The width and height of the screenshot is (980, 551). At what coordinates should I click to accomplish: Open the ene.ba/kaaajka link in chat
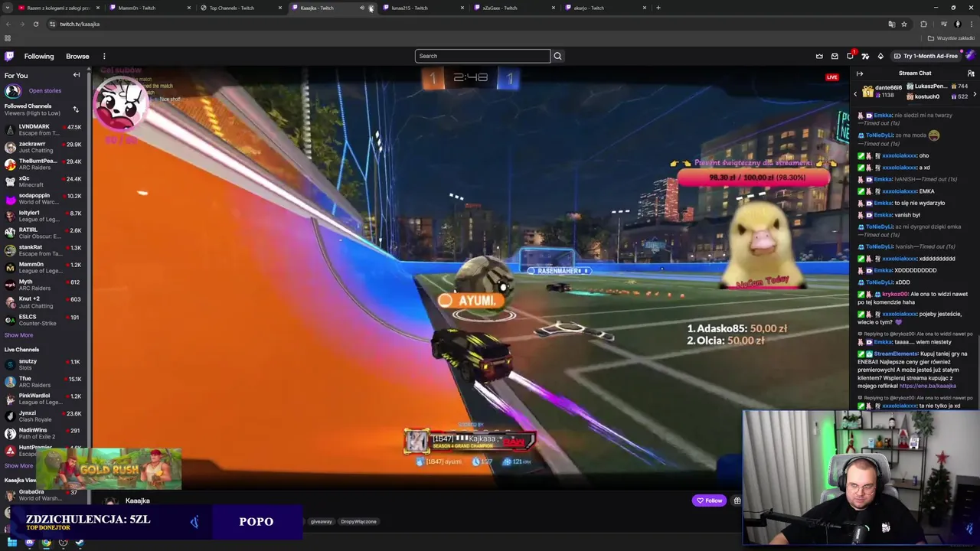927,386
